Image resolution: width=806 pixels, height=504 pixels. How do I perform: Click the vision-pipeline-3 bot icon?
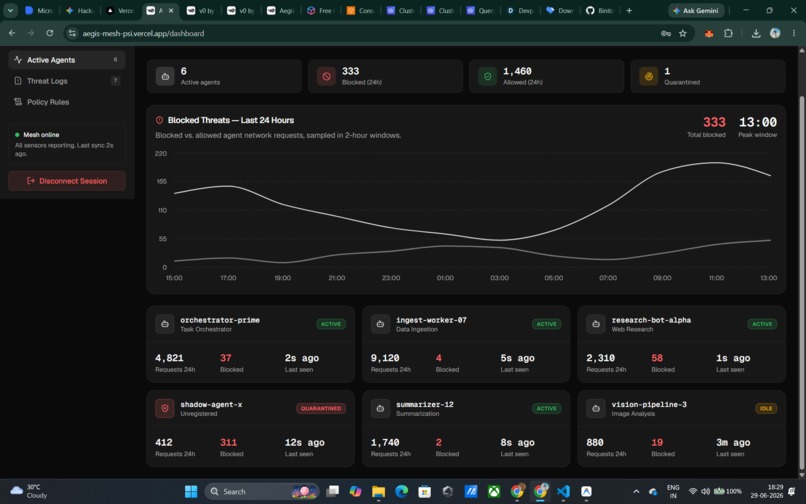pos(596,408)
